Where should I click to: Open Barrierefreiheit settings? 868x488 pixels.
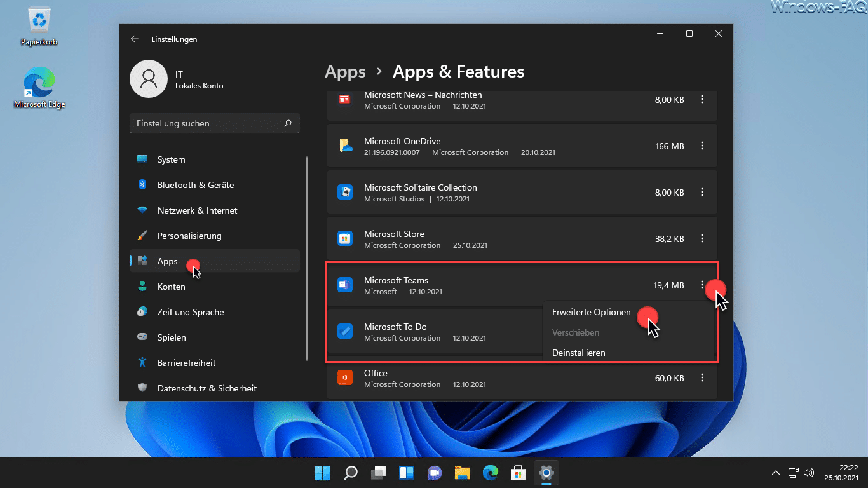(x=214, y=363)
